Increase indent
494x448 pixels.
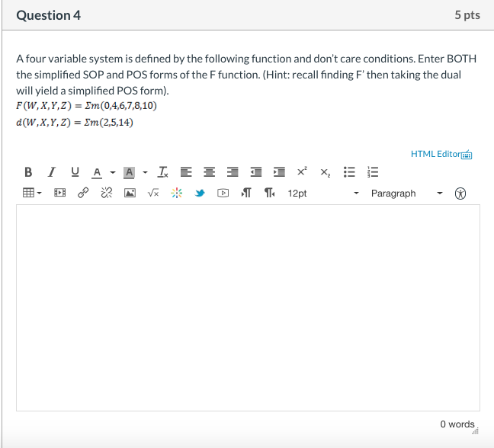point(279,172)
